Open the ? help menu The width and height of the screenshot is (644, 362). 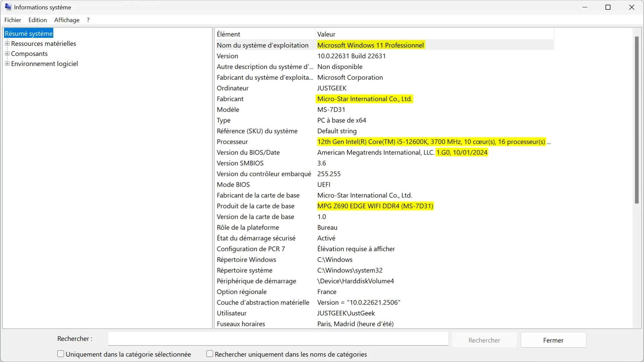(x=88, y=20)
